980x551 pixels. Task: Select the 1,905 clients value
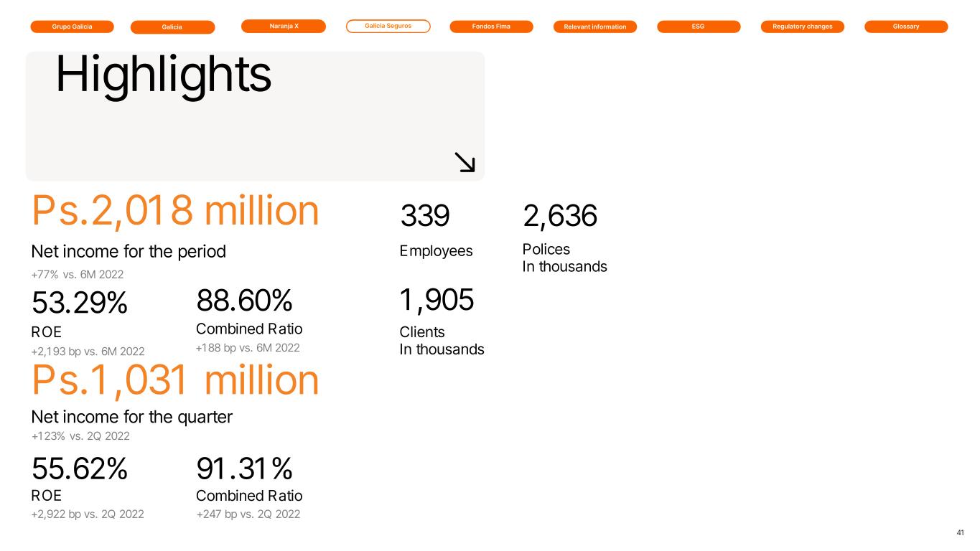click(437, 300)
